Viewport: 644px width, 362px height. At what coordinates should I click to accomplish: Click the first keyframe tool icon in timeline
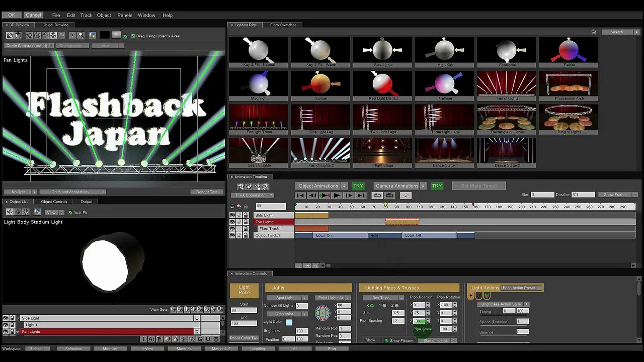point(242,187)
